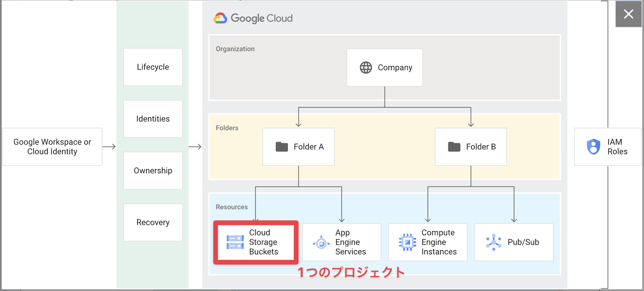This screenshot has height=291, width=644.
Task: Click the Pub/Sub icon
Action: tap(494, 242)
